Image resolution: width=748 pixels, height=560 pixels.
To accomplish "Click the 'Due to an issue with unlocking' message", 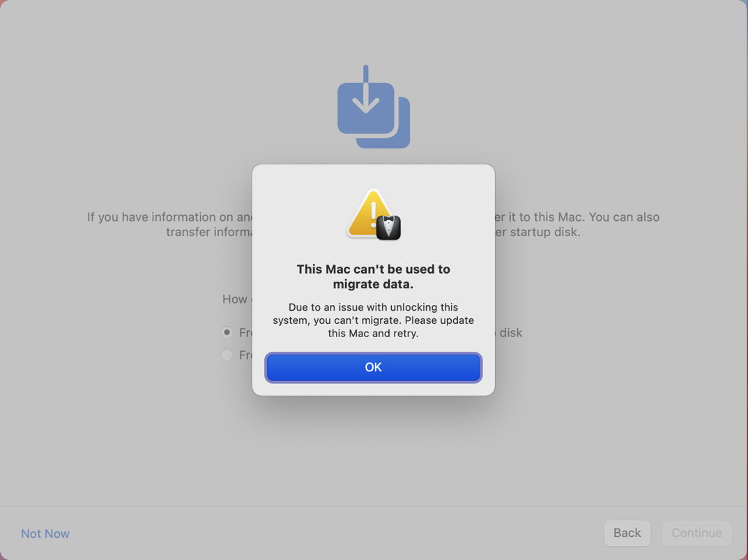I will [373, 320].
